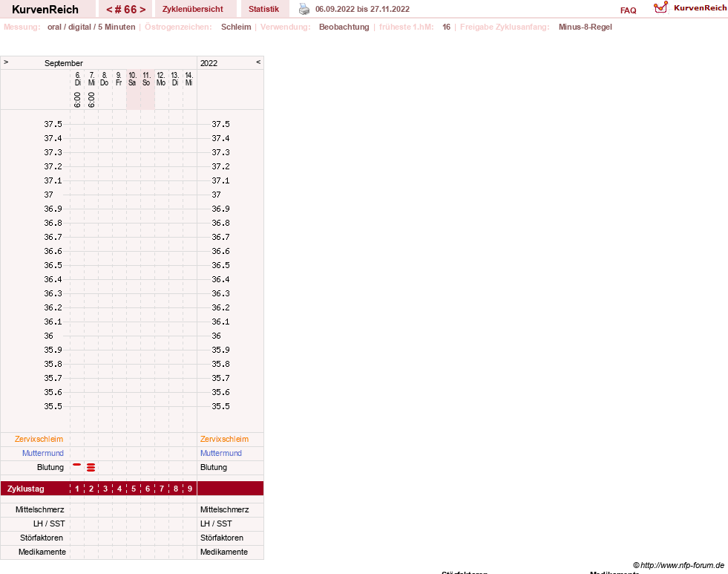Click the right Medikamente row label

click(x=224, y=552)
